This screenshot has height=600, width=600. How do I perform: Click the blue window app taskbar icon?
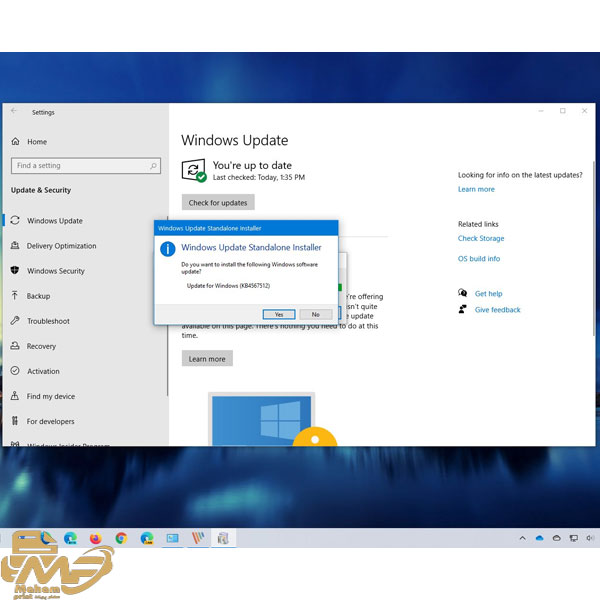point(173,538)
